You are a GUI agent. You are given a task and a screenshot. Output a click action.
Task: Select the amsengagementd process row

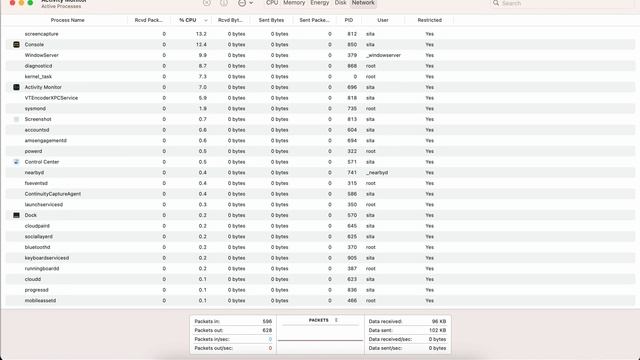pyautogui.click(x=320, y=140)
